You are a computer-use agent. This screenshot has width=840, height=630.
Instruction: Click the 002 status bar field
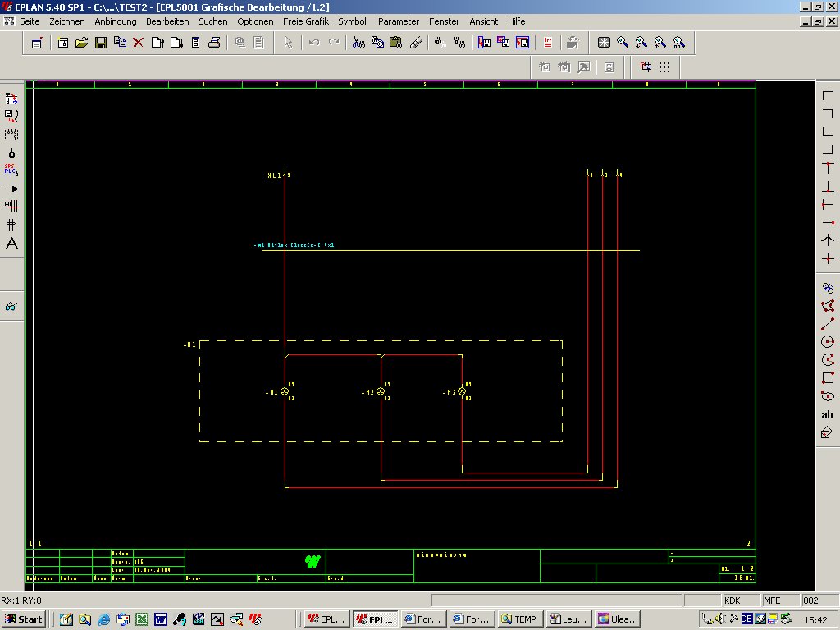click(819, 600)
